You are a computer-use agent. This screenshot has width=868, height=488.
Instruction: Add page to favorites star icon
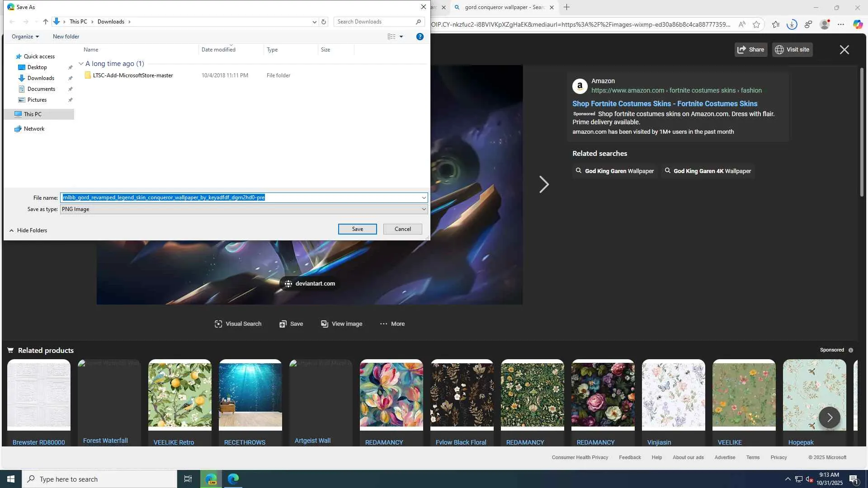(756, 24)
